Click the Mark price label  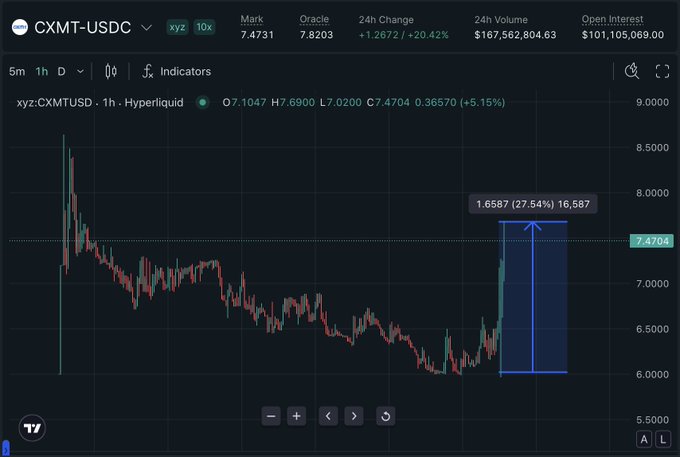(252, 19)
